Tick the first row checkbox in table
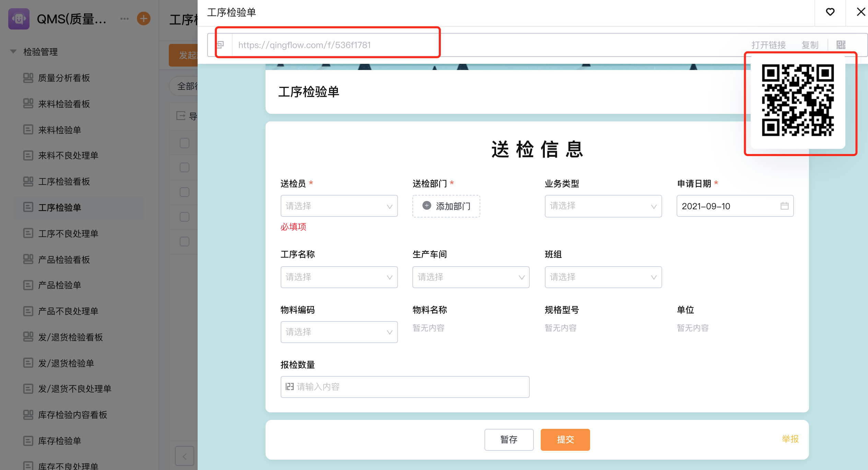This screenshot has width=868, height=470. pos(185,143)
